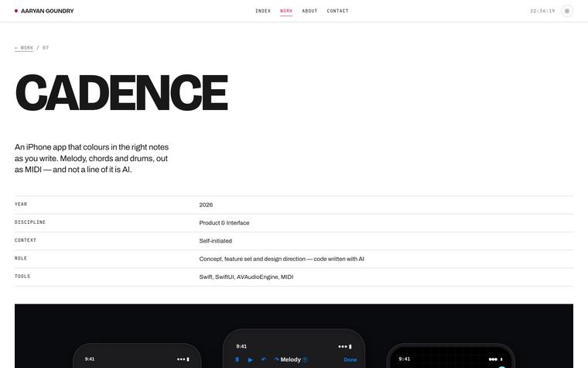The image size is (588, 368).
Task: Click the iPhone app description paragraph
Action: [x=92, y=158]
